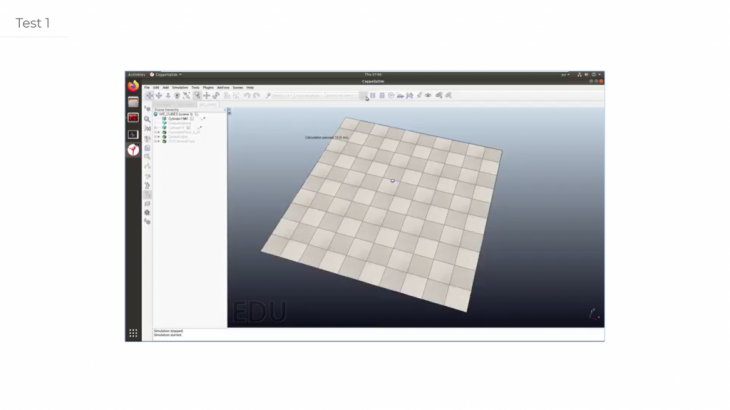
Task: Stop the simulation
Action: point(382,95)
